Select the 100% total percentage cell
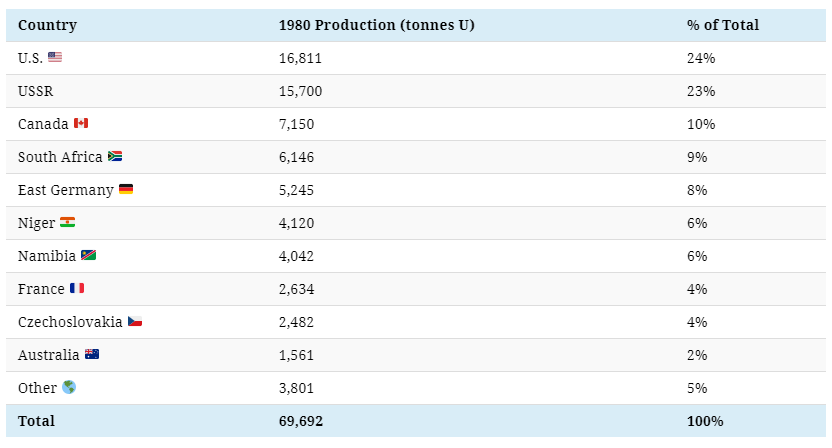 click(705, 421)
